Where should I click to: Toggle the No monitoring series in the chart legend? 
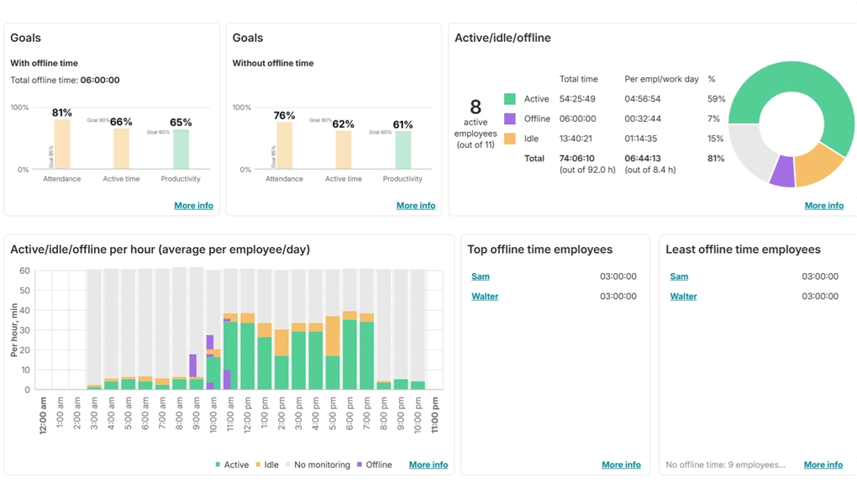318,465
